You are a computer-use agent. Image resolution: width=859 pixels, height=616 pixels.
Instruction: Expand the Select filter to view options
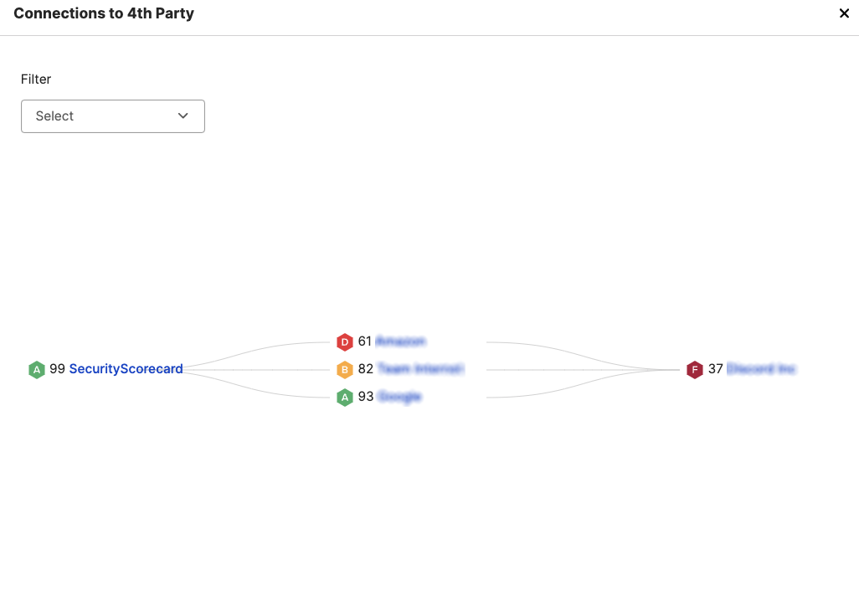[112, 116]
